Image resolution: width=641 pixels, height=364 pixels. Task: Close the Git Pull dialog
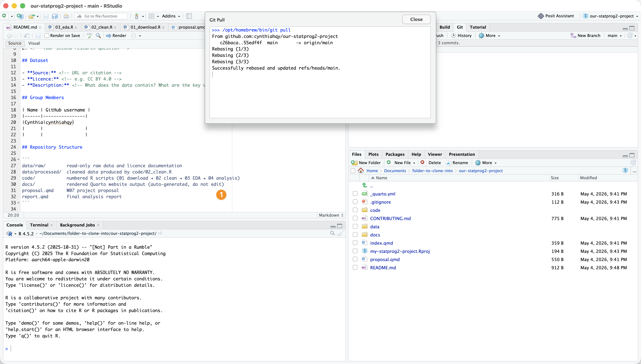tap(416, 19)
